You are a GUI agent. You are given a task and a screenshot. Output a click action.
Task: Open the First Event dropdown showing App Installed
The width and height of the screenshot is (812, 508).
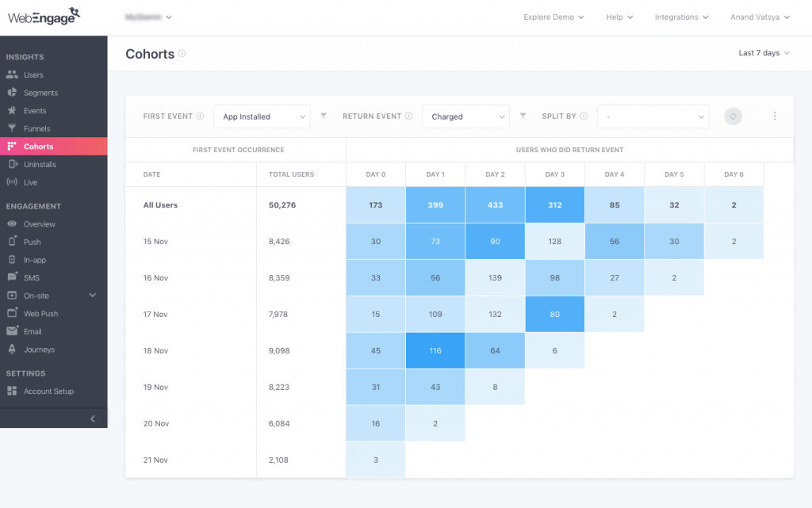(262, 116)
